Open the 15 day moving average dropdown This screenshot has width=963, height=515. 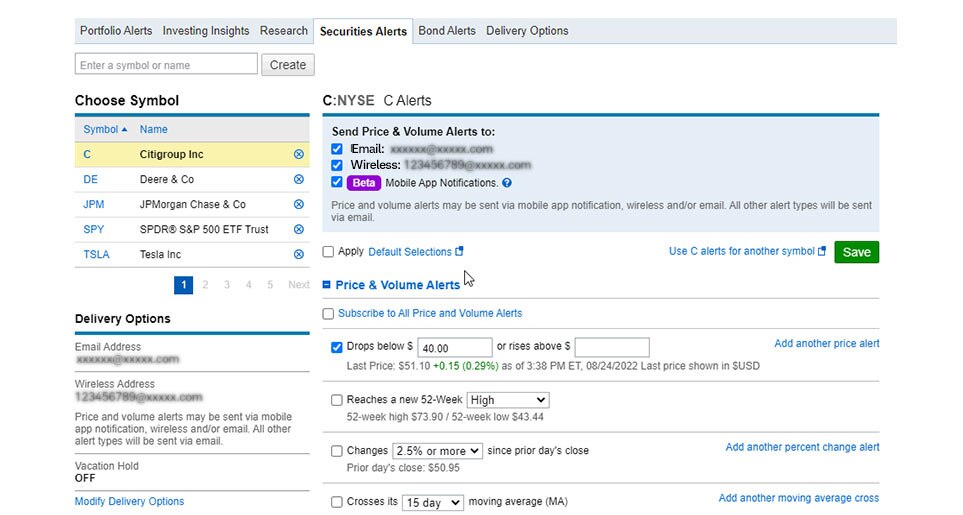point(433,503)
